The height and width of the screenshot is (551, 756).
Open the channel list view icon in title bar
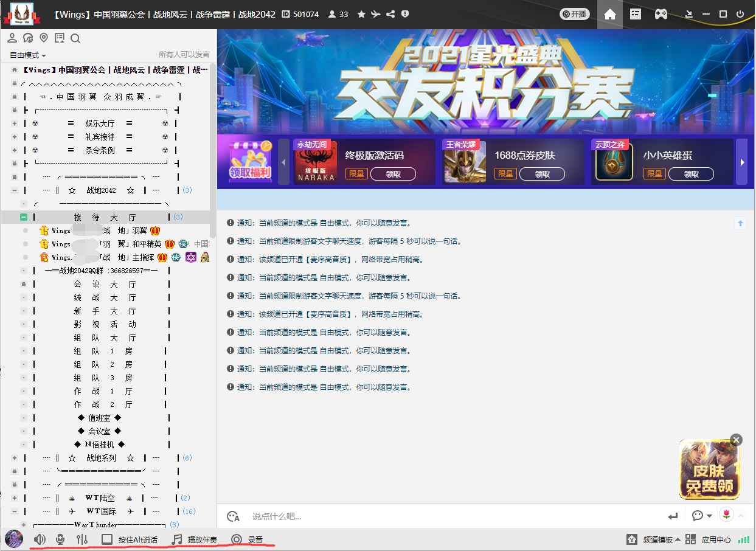pos(636,14)
